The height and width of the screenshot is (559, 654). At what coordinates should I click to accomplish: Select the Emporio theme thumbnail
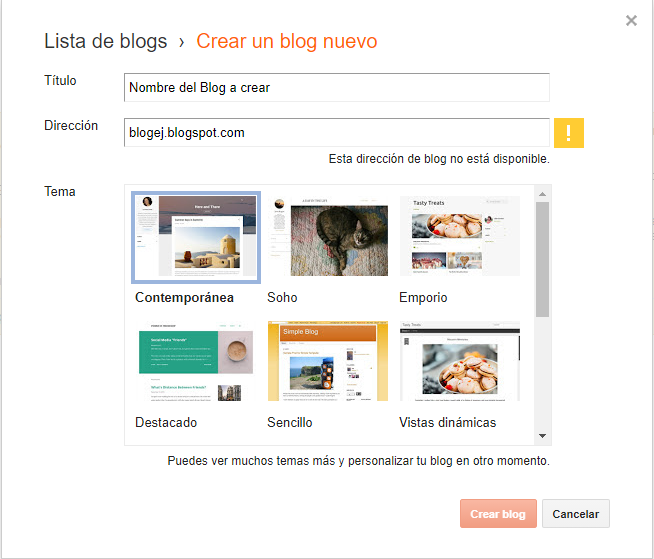coord(460,236)
